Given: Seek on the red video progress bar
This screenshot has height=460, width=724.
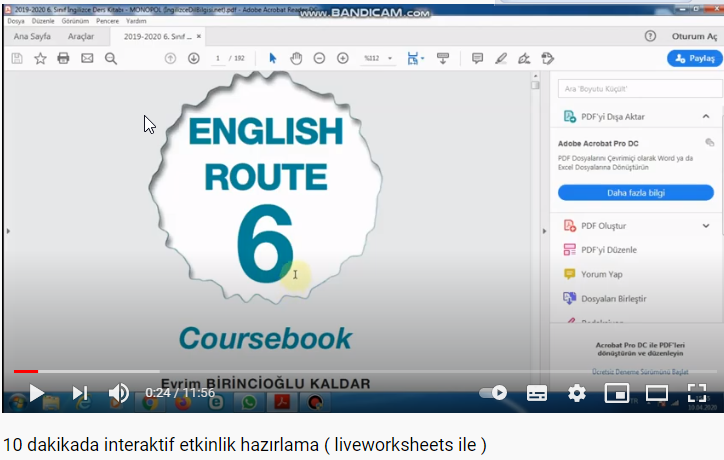Looking at the screenshot, I should [x=25, y=371].
